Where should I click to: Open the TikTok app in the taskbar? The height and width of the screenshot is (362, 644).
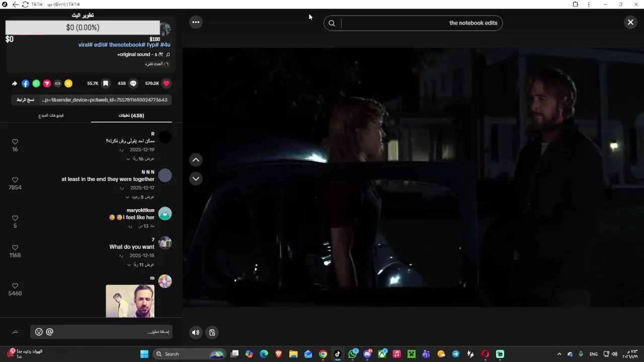pos(338,354)
